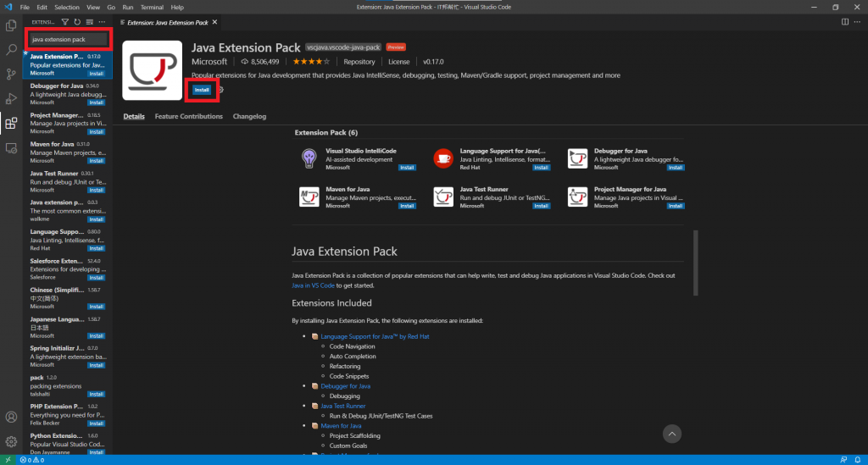Open extensions view more actions menu

point(102,22)
